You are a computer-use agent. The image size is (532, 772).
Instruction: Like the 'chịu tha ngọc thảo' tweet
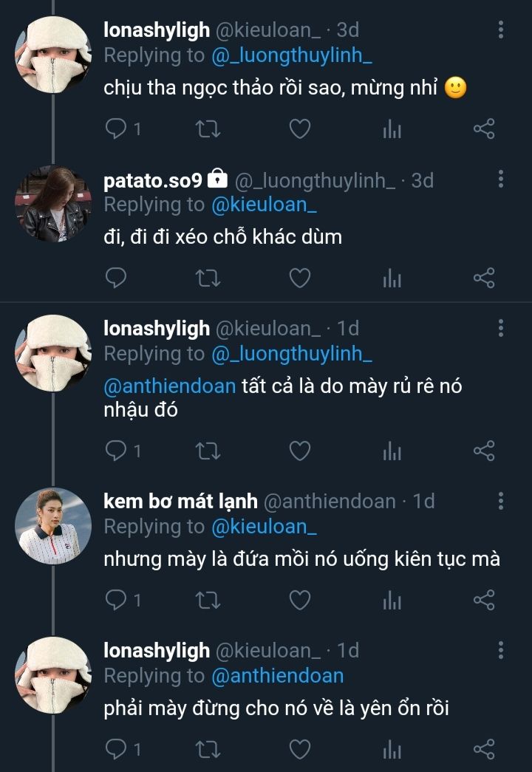coord(299,130)
